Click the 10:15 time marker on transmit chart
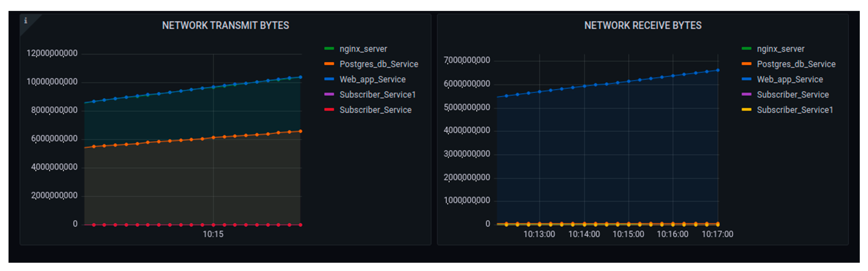 213,234
